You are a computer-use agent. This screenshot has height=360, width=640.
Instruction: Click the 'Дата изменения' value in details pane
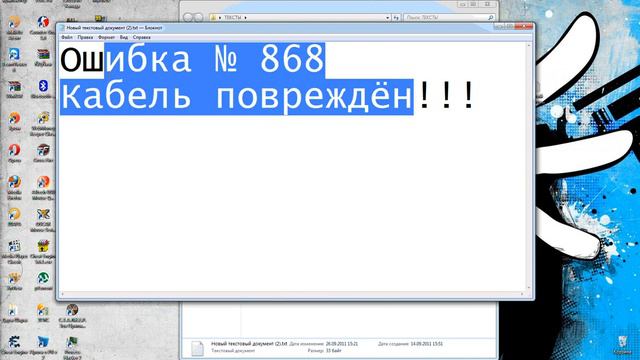[342, 344]
